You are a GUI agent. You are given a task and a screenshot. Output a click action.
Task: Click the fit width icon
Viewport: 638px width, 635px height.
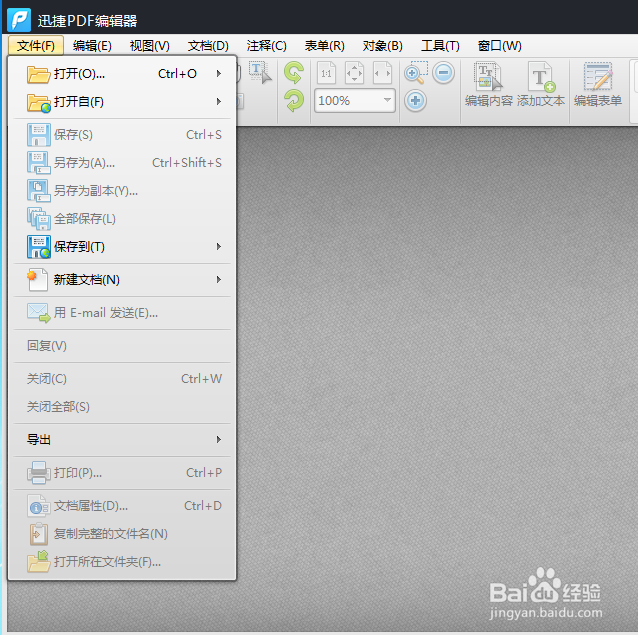tap(382, 73)
